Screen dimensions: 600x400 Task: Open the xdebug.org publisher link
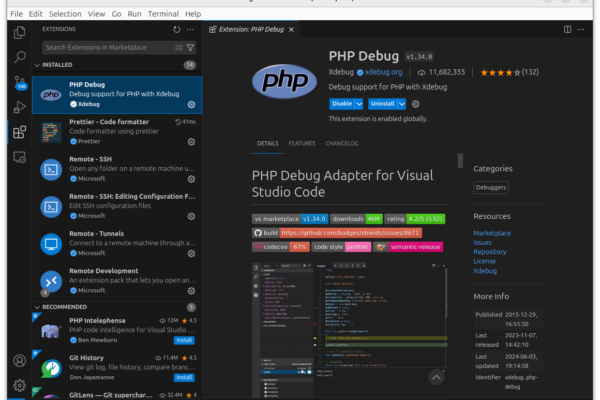[383, 72]
